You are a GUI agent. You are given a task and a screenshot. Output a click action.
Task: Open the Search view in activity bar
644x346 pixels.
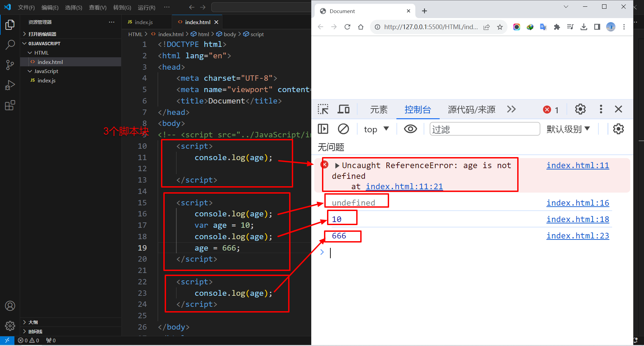click(10, 45)
